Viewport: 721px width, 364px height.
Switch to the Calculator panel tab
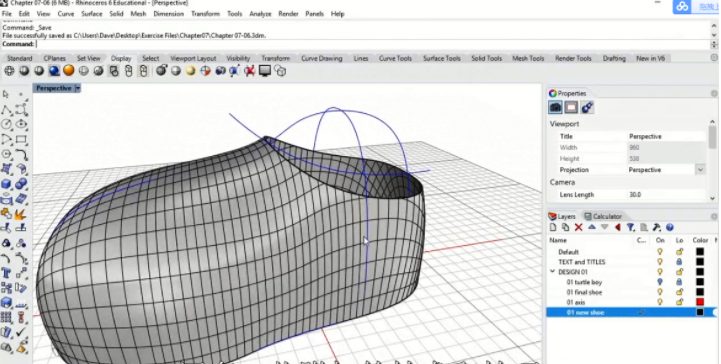[603, 216]
